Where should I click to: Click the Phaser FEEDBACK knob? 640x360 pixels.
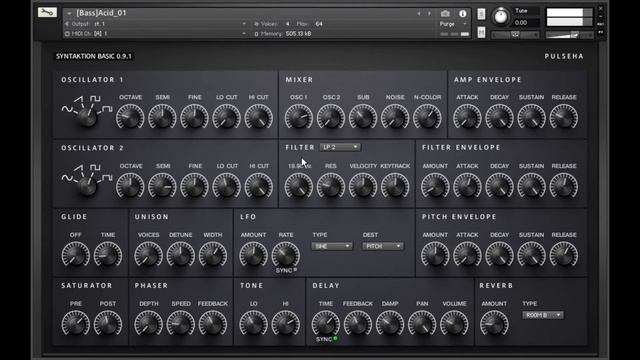tap(213, 324)
